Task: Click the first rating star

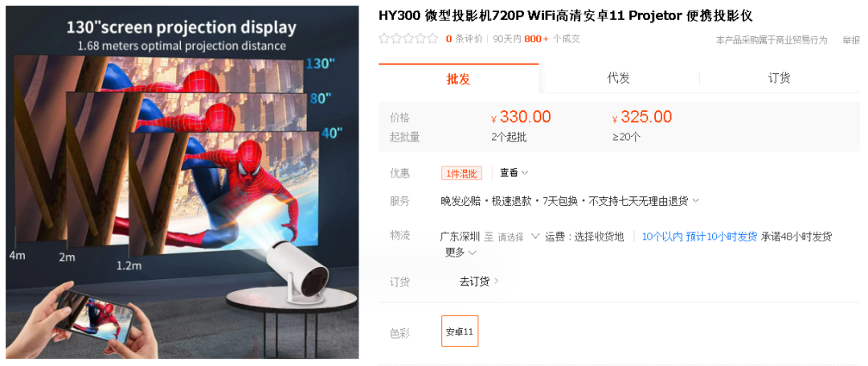Action: [x=383, y=39]
